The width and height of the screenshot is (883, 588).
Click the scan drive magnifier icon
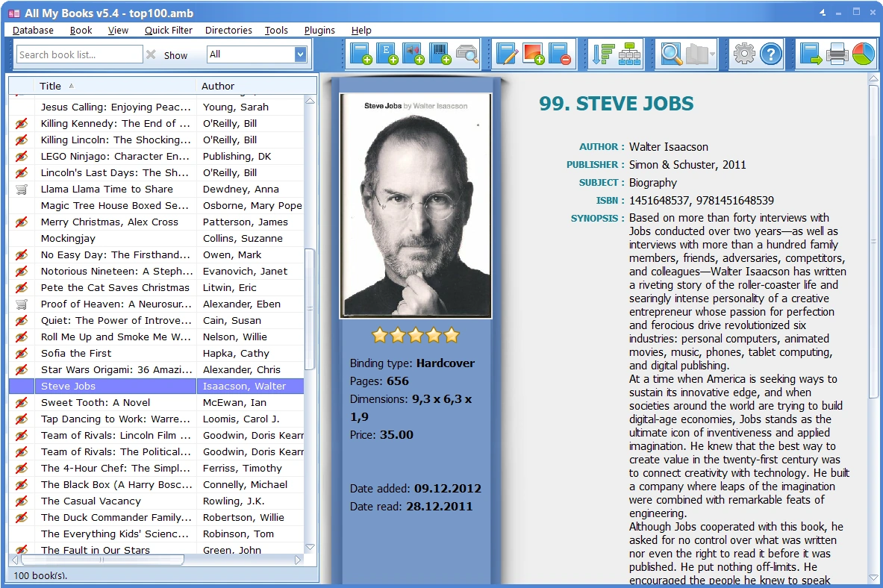coord(467,54)
